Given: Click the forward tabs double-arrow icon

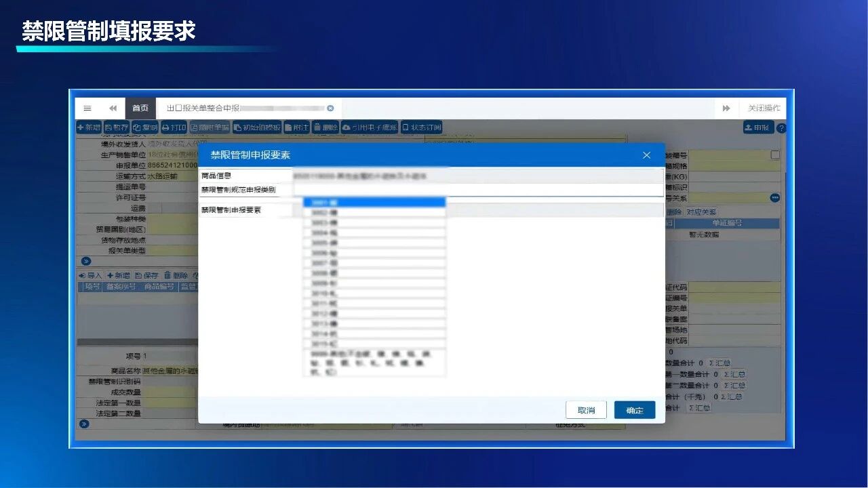Looking at the screenshot, I should (726, 108).
